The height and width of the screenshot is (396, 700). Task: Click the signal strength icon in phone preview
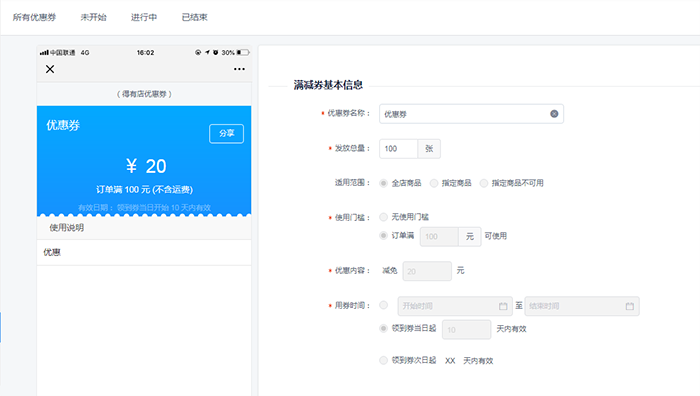[44, 53]
